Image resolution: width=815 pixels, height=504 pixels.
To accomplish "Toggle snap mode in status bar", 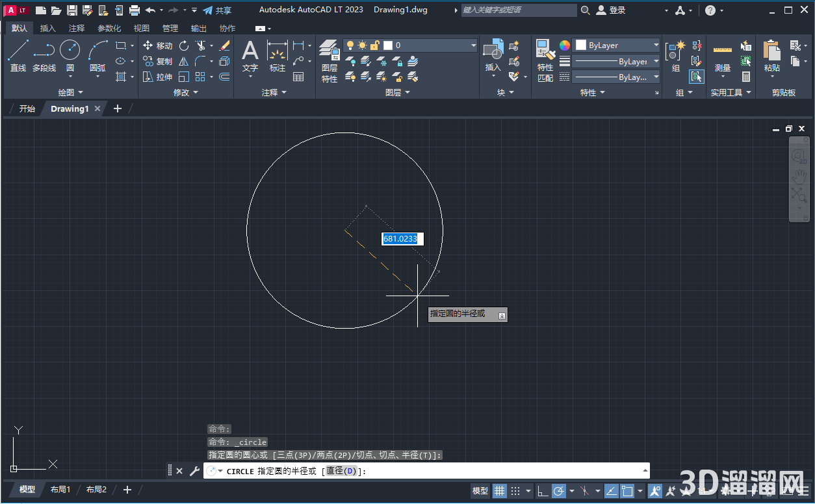I will [x=515, y=490].
